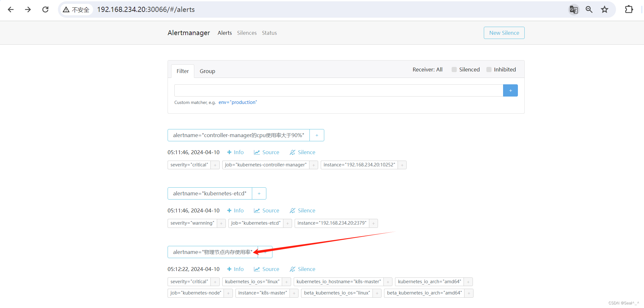This screenshot has width=644, height=308.
Task: Go back to the previous page
Action: 11,10
